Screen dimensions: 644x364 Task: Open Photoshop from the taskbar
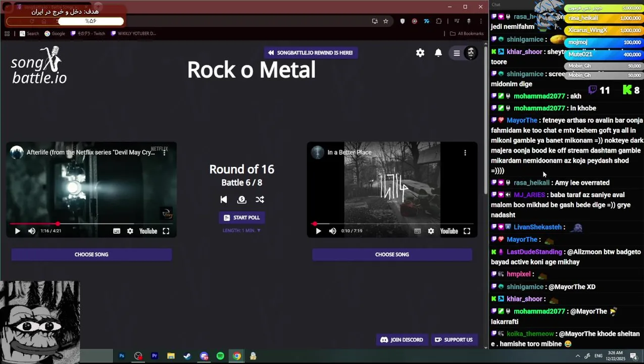pyautogui.click(x=122, y=356)
